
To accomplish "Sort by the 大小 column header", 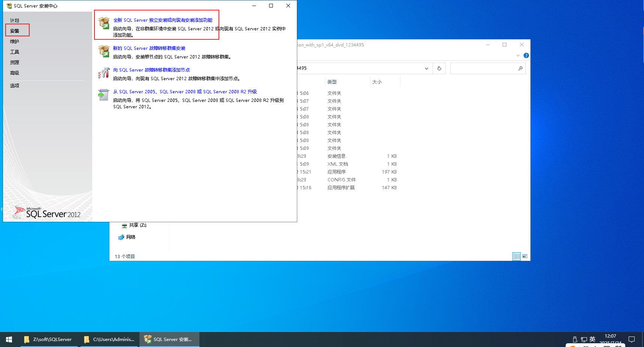I will pyautogui.click(x=377, y=82).
